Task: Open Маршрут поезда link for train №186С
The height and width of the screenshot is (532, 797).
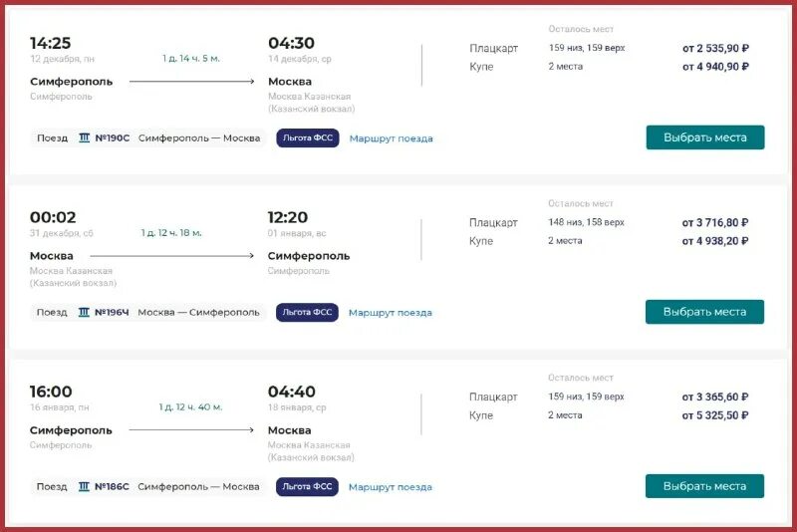Action: click(391, 487)
